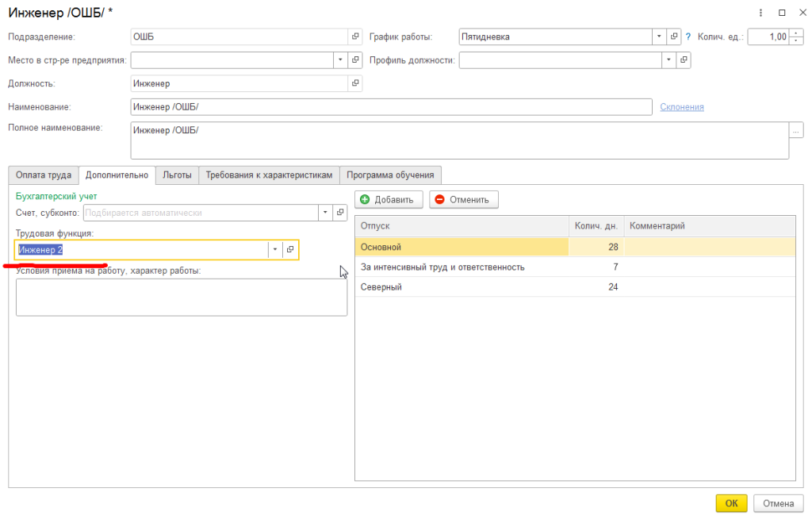Open the Склонения link
The image size is (812, 519).
pyautogui.click(x=681, y=107)
